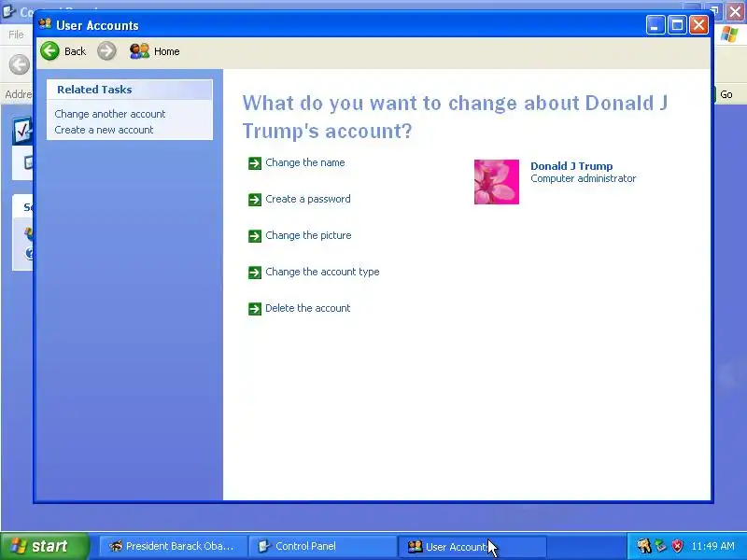Click Create a new account in Related Tasks
Viewport: 747px width, 560px height.
pyautogui.click(x=104, y=130)
